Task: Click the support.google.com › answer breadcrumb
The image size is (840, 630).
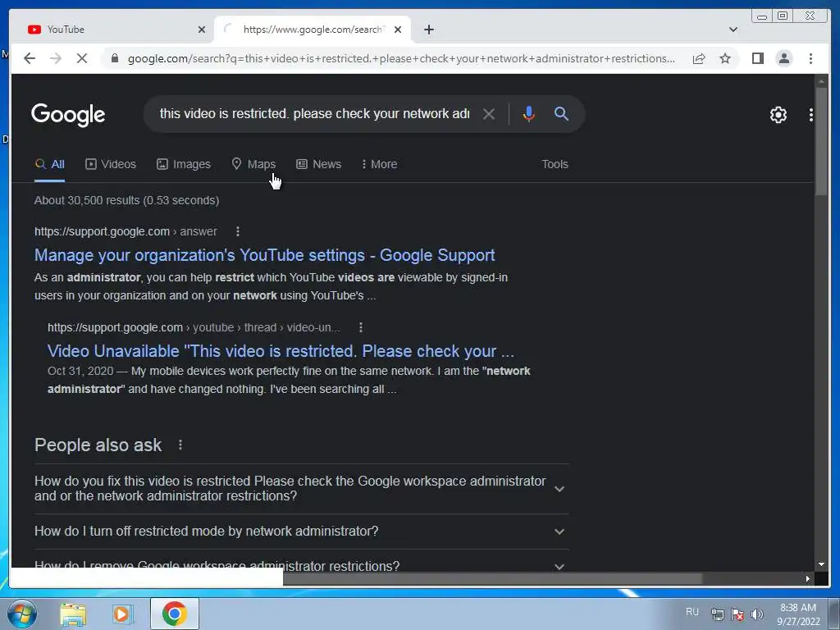Action: 126,231
